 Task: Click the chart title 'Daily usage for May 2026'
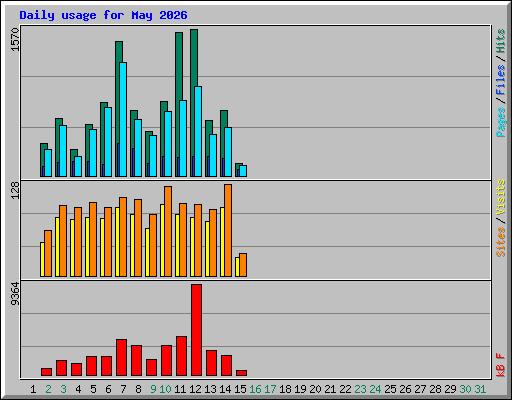(x=103, y=15)
